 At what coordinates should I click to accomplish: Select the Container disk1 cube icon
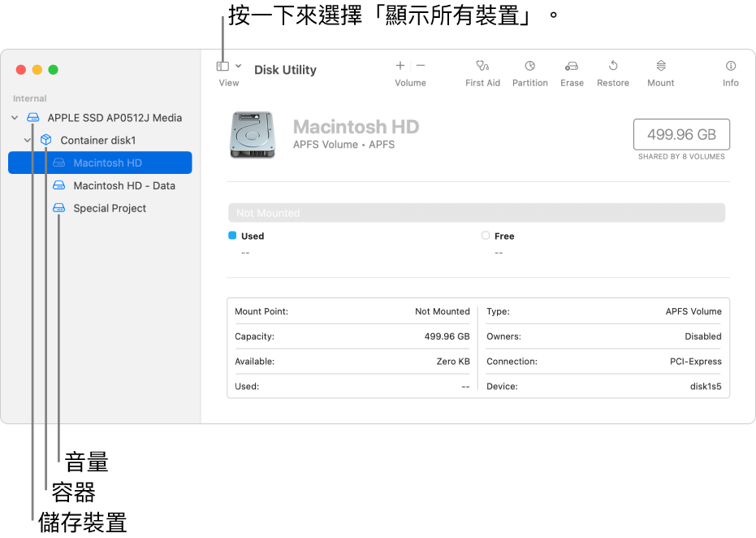[x=45, y=140]
